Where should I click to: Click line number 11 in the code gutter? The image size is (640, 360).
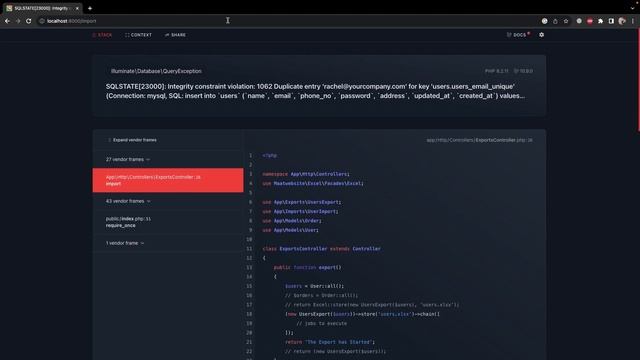coord(249,249)
